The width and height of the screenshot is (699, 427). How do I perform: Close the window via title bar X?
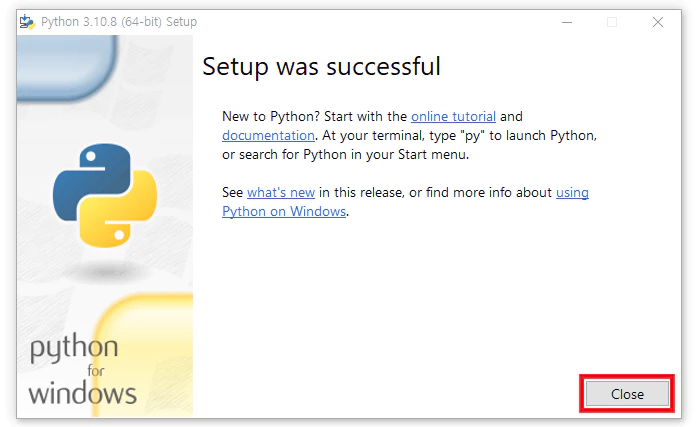click(x=658, y=22)
